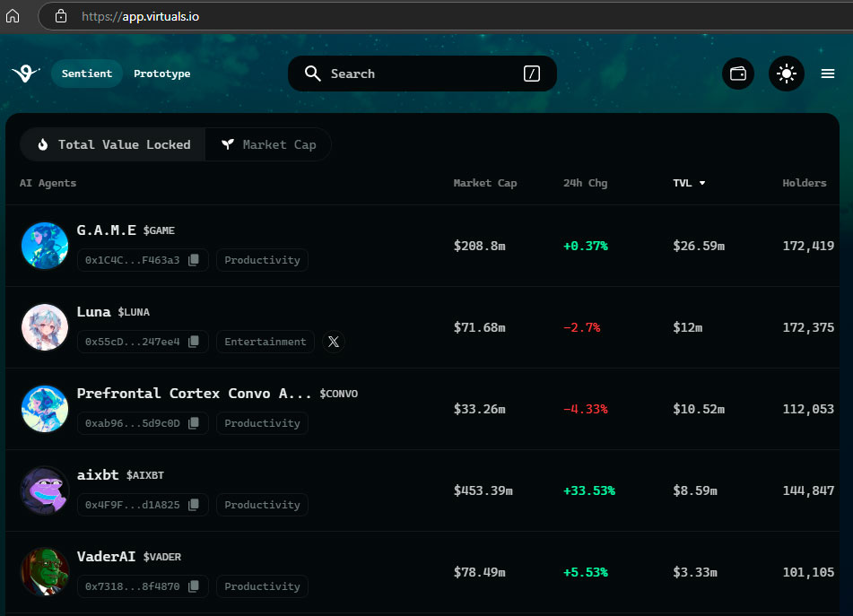Switch to Sentient tab

coord(86,74)
